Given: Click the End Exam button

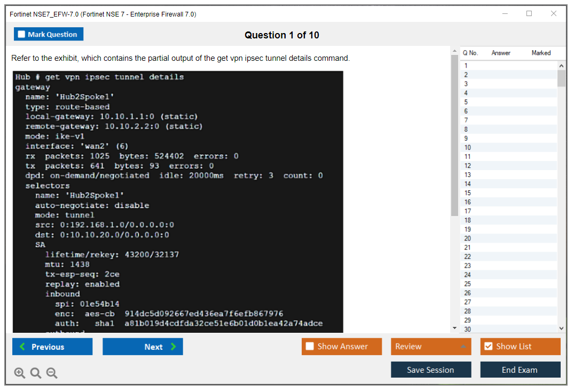Looking at the screenshot, I should (x=520, y=370).
